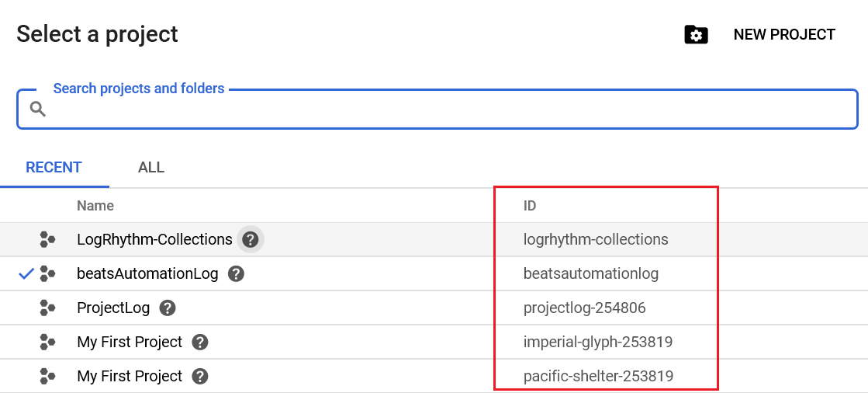Click the project icon beside LogRhythm-Collections
This screenshot has width=868, height=393.
coord(47,240)
